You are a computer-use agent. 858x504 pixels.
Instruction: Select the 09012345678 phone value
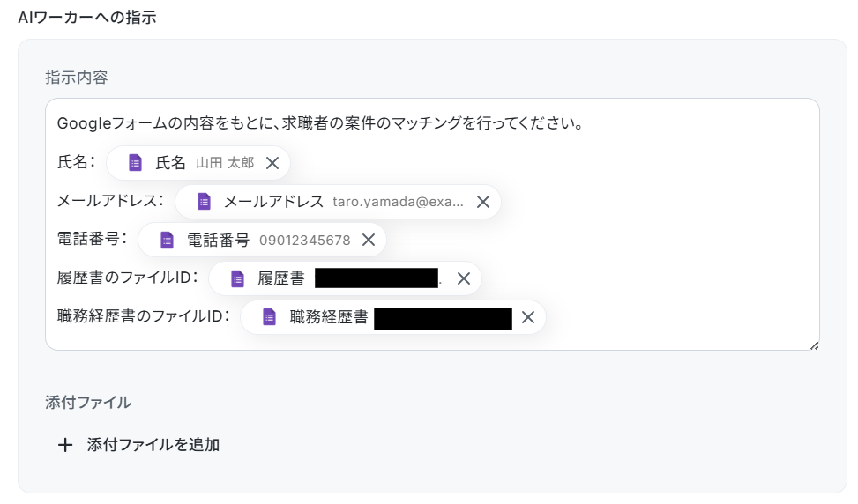tap(305, 240)
